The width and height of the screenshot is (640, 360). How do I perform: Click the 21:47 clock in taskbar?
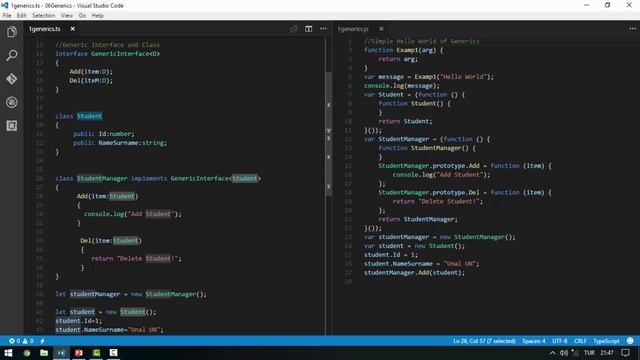(x=607, y=353)
